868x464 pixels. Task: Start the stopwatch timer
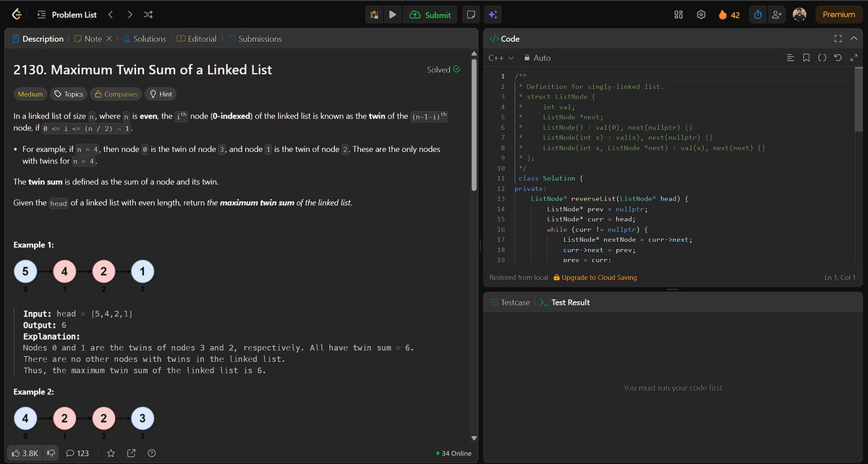click(758, 14)
